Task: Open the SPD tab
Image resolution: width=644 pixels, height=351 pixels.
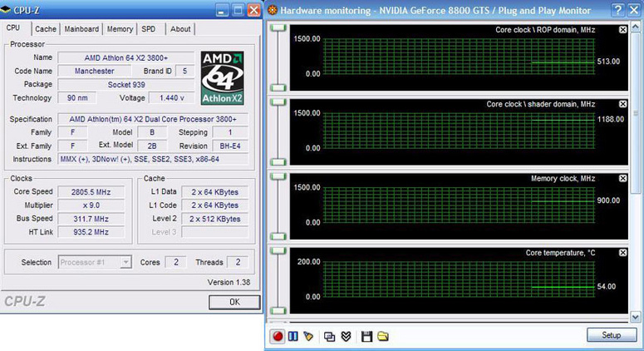Action: (x=149, y=29)
